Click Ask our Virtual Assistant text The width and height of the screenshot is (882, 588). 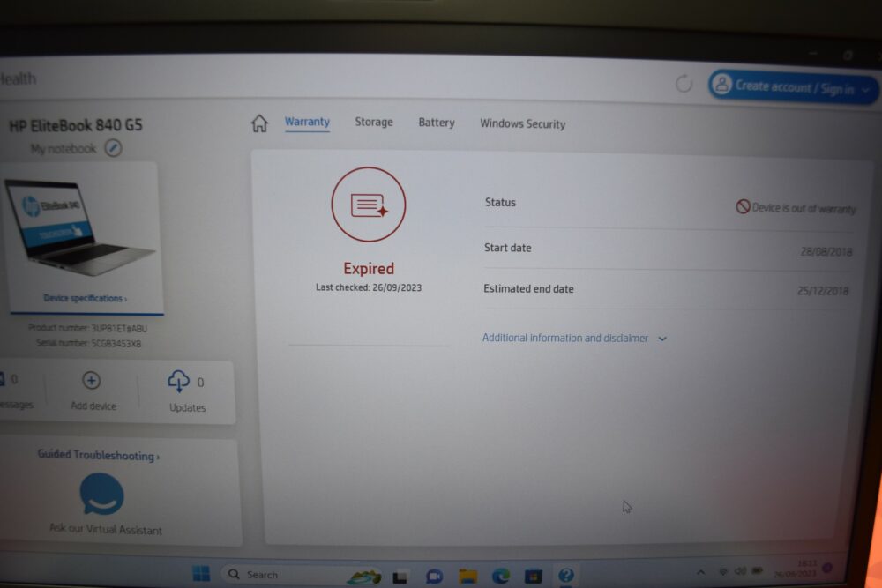106,528
